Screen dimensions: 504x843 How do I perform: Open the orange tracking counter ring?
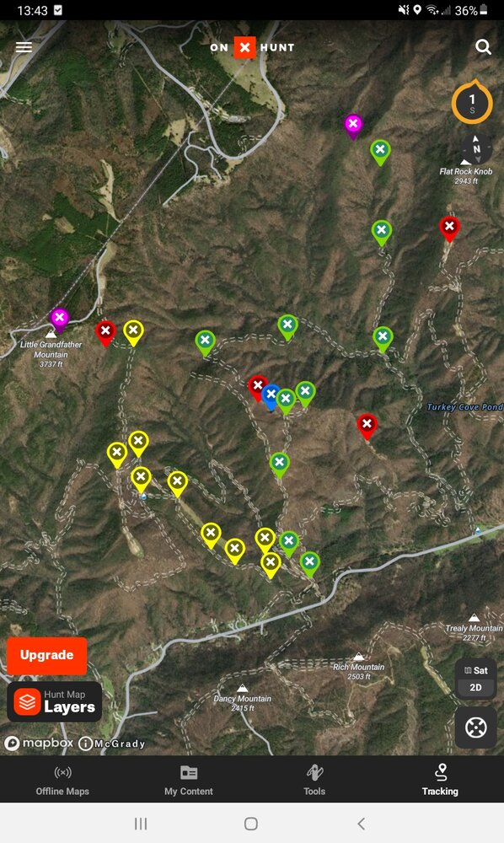coord(472,102)
